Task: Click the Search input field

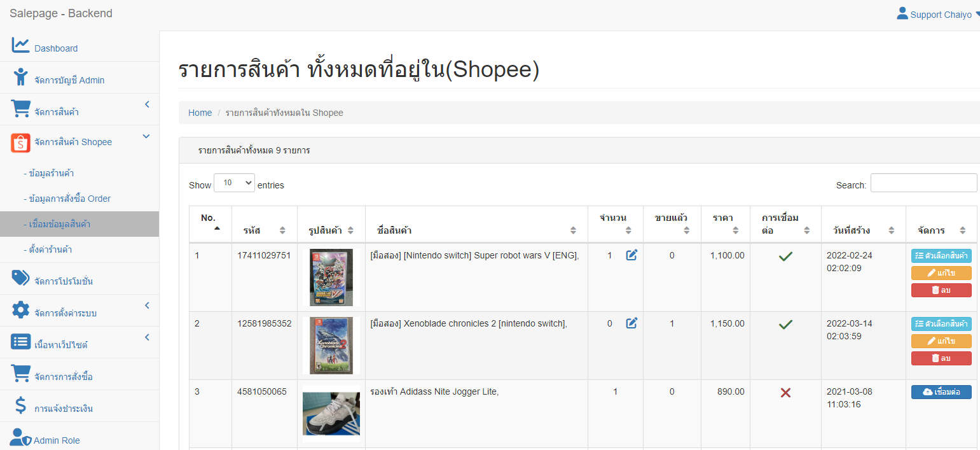Action: coord(923,183)
